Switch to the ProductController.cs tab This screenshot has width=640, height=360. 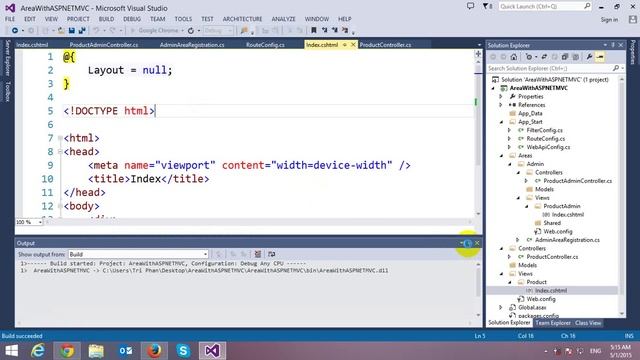point(385,45)
